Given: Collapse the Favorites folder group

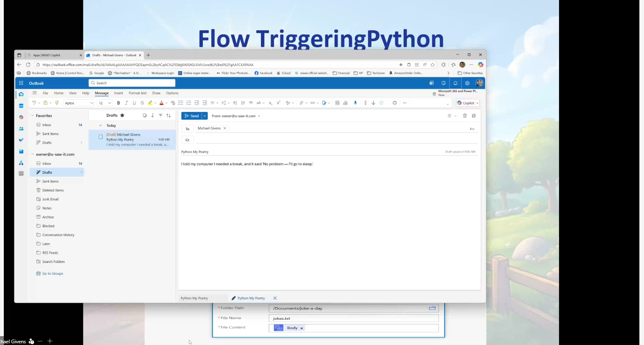Looking at the screenshot, I should coord(32,116).
